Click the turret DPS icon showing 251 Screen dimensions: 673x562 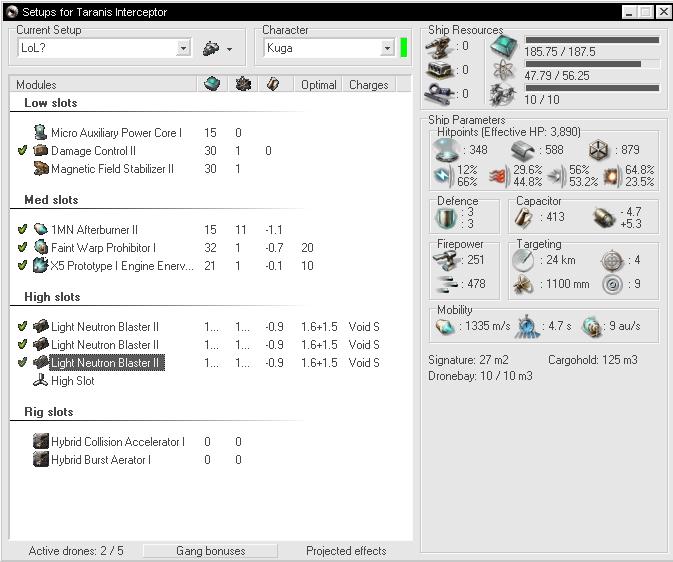click(x=446, y=261)
